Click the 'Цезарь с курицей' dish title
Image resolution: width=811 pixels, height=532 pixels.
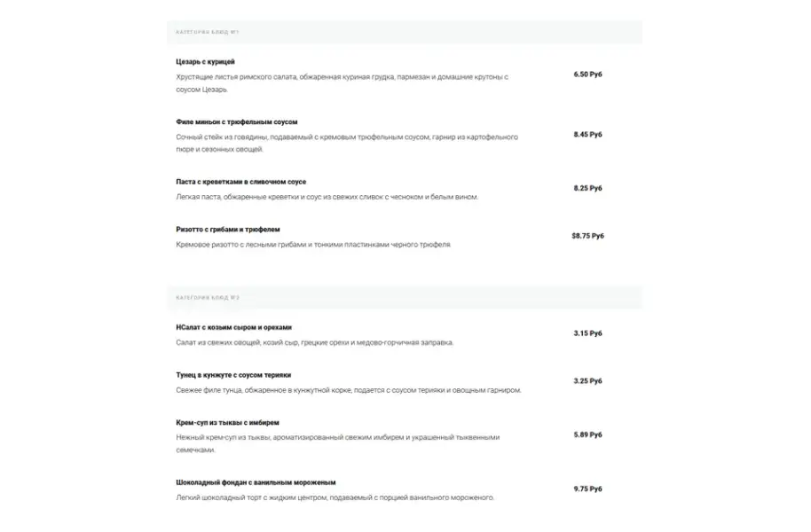[x=205, y=62]
